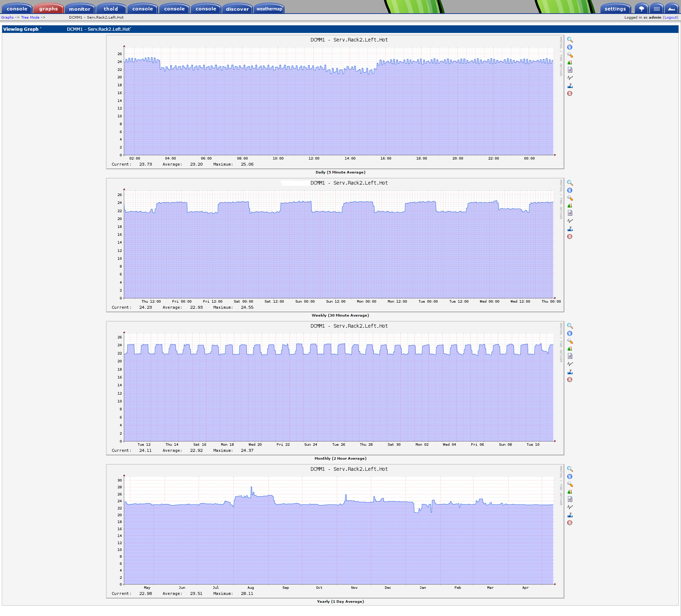Click the blue spike icon beside the Daily graph
The image size is (681, 616).
tap(570, 85)
